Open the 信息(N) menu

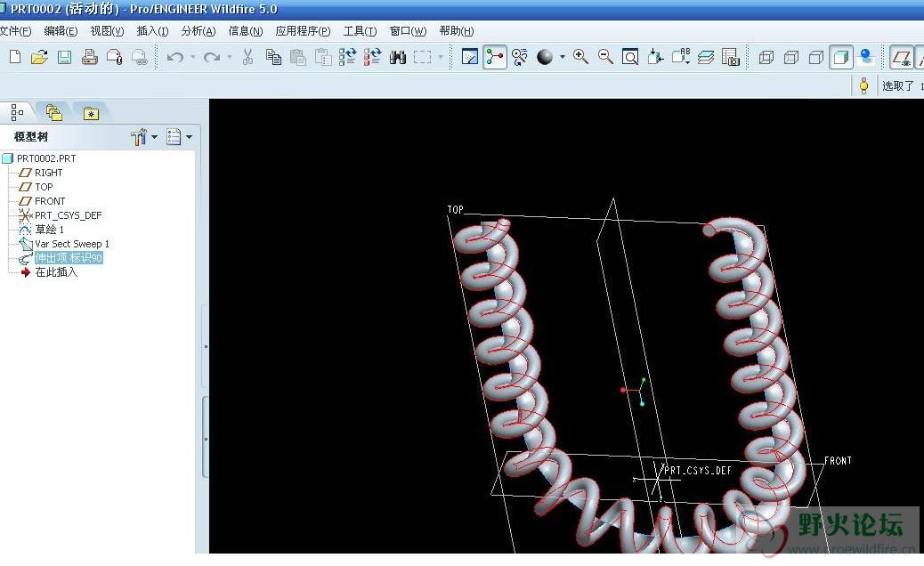(x=245, y=30)
